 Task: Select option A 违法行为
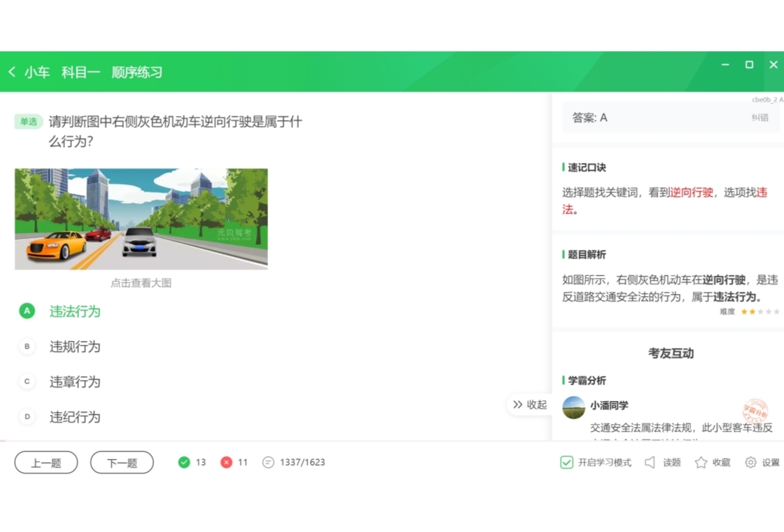(60, 311)
